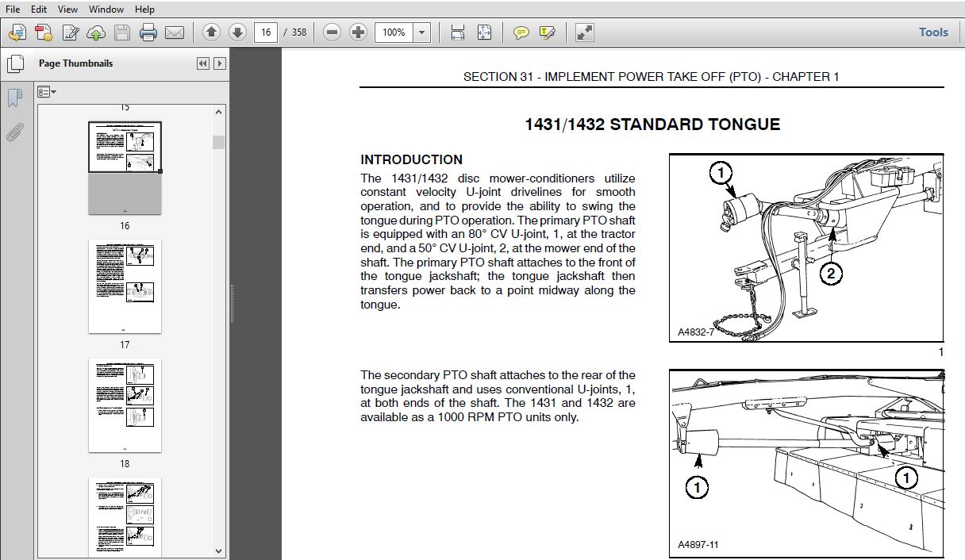Viewport: 965px width, 560px height.
Task: Click the email envelope icon
Action: (x=175, y=33)
